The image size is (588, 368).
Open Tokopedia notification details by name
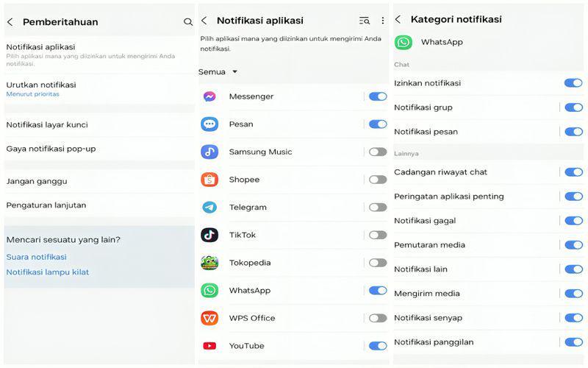click(250, 263)
